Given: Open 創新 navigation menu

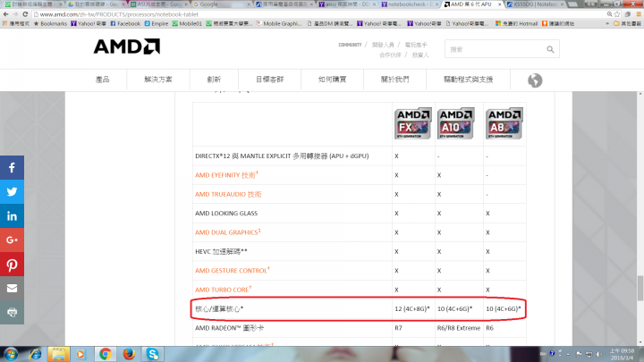Looking at the screenshot, I should 214,80.
